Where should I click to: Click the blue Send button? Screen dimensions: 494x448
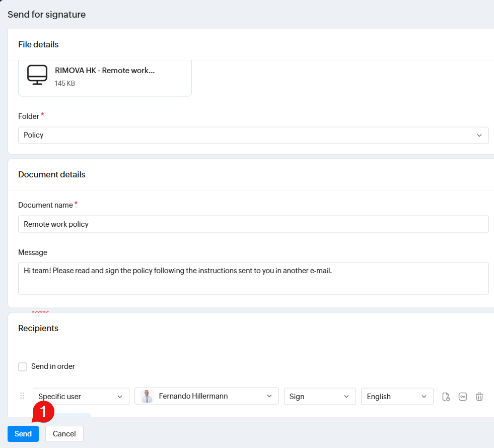23,434
